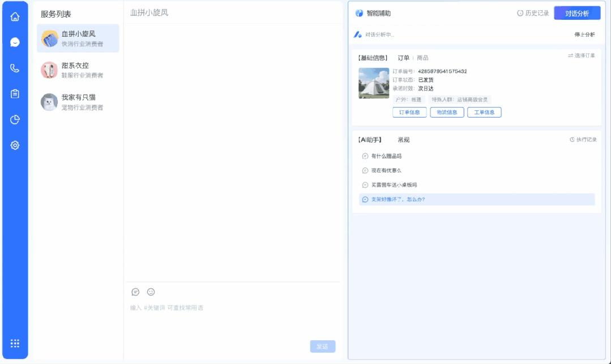Open the chat messages sidebar icon
The width and height of the screenshot is (611, 364).
pyautogui.click(x=15, y=42)
